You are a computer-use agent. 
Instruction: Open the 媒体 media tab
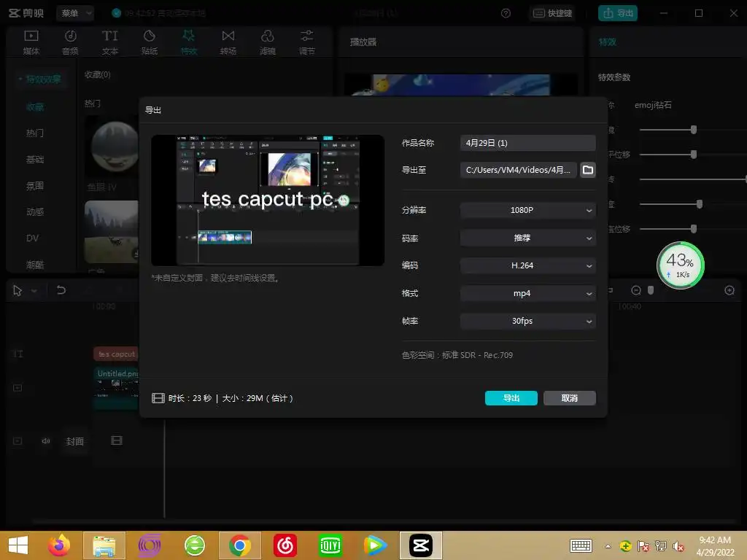pos(31,42)
